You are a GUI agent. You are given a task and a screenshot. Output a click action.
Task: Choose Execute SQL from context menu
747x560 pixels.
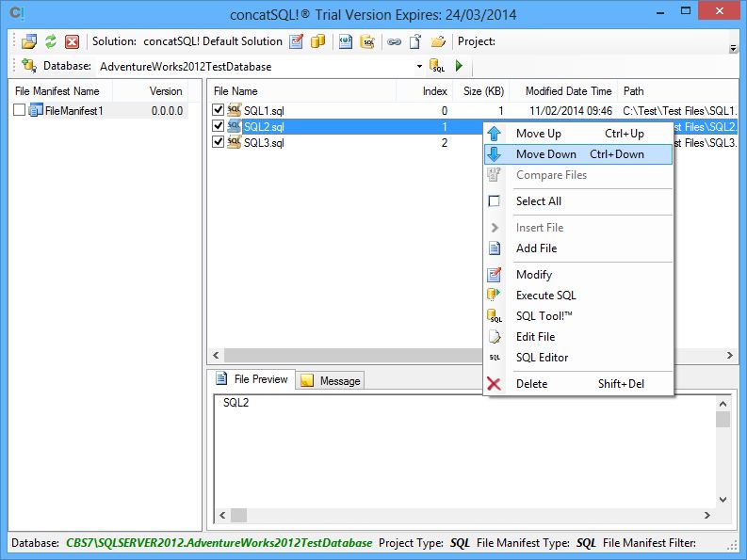[578, 296]
